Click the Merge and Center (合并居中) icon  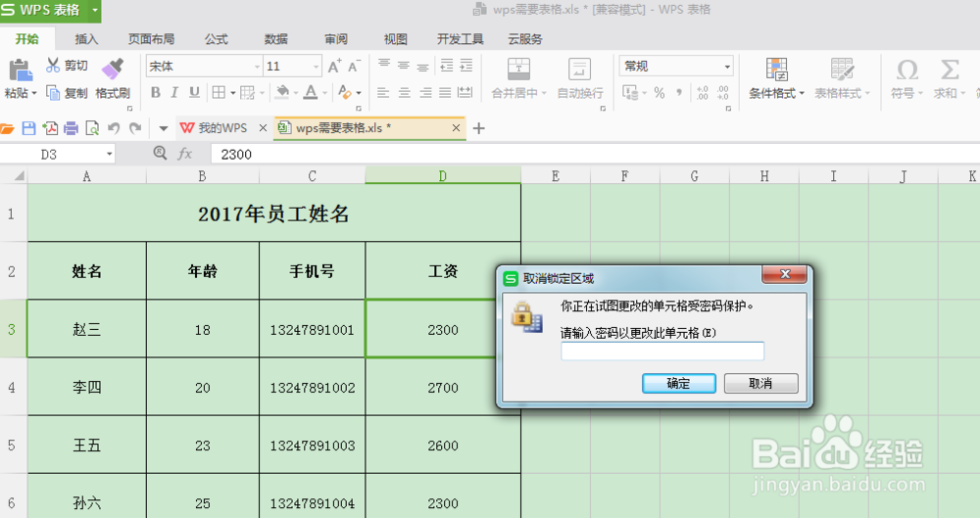pos(518,69)
